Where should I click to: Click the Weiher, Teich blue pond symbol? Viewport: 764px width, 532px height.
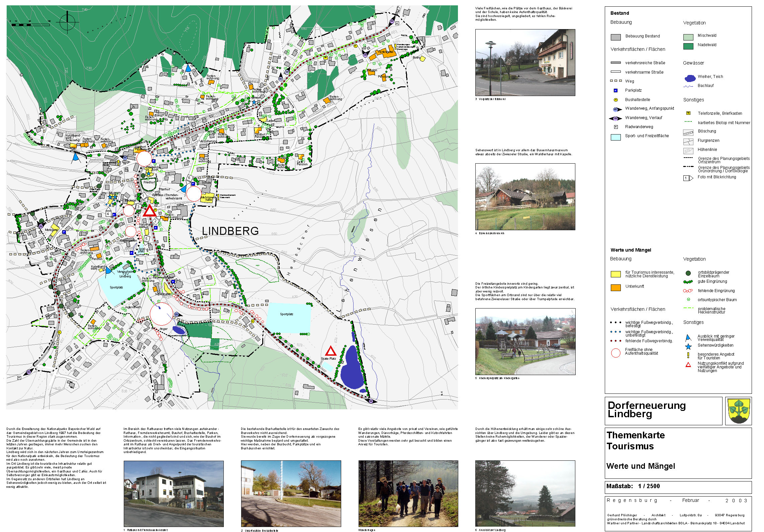tap(690, 78)
